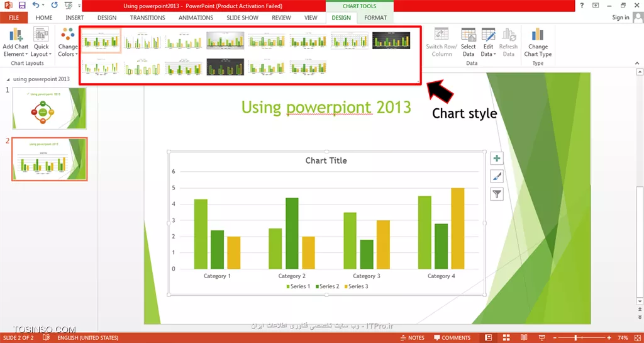Open Quick Layout dropdown

pos(41,42)
